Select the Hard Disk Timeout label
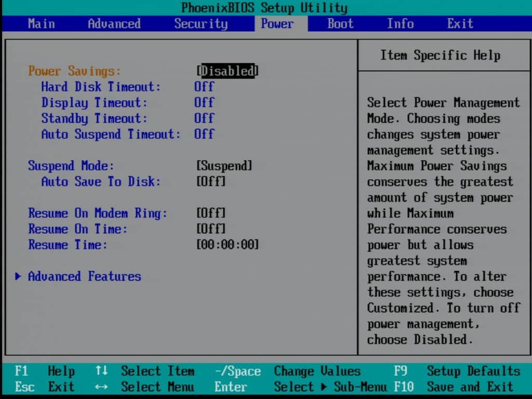 [x=101, y=87]
